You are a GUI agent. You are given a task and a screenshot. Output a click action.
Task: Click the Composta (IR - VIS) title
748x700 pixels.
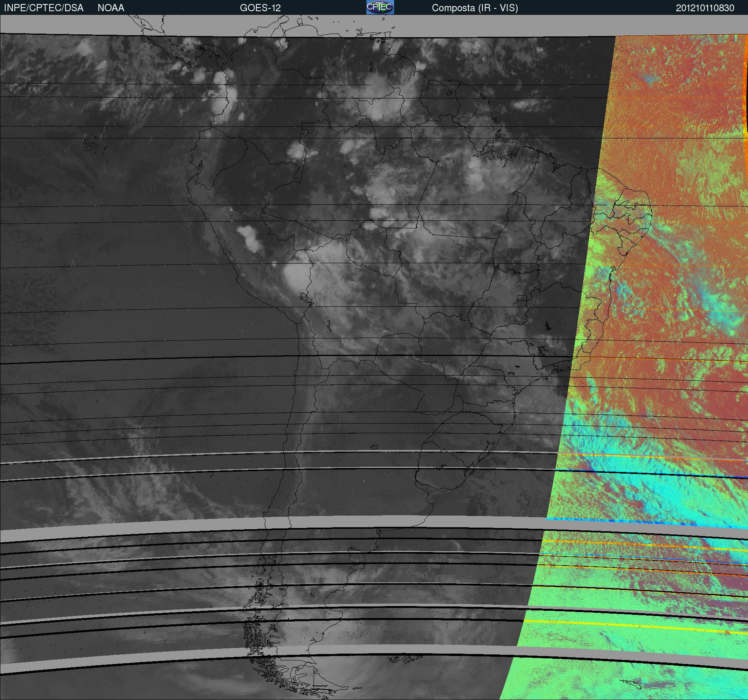coord(475,8)
